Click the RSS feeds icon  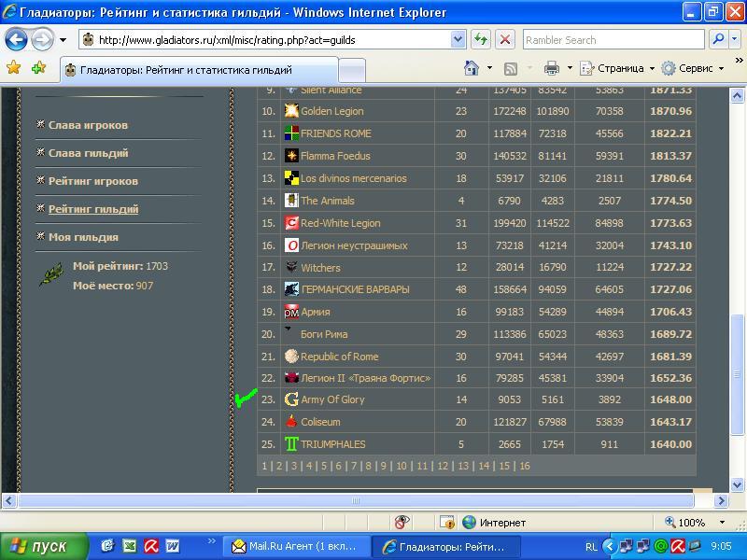coord(511,68)
